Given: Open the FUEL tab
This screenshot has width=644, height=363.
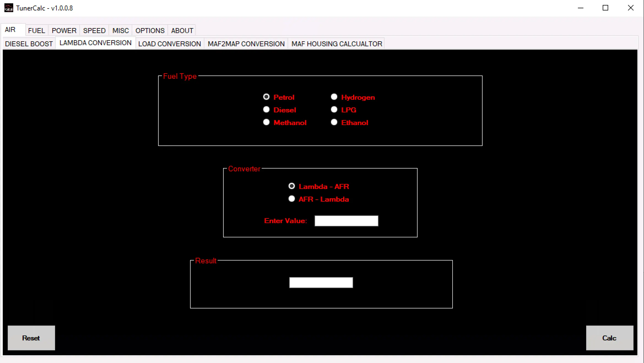Looking at the screenshot, I should pos(36,31).
